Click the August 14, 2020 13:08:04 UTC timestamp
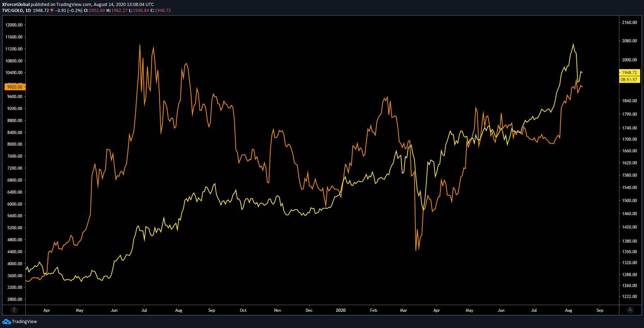This screenshot has width=644, height=328. (124, 5)
